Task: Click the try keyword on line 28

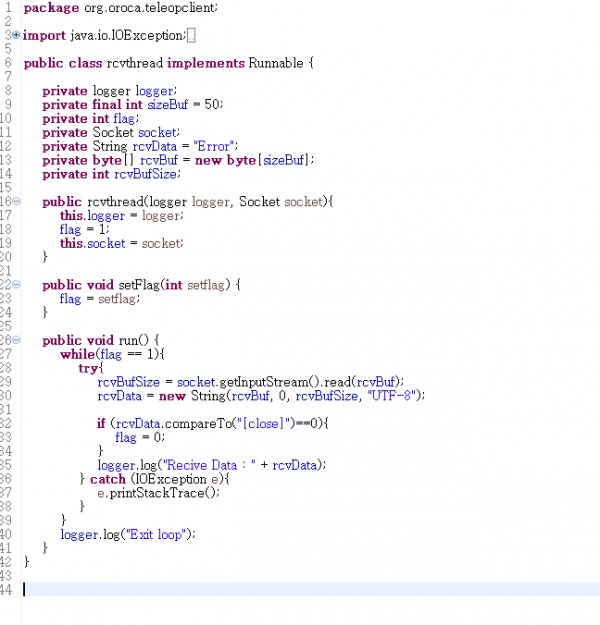Action: pos(88,368)
